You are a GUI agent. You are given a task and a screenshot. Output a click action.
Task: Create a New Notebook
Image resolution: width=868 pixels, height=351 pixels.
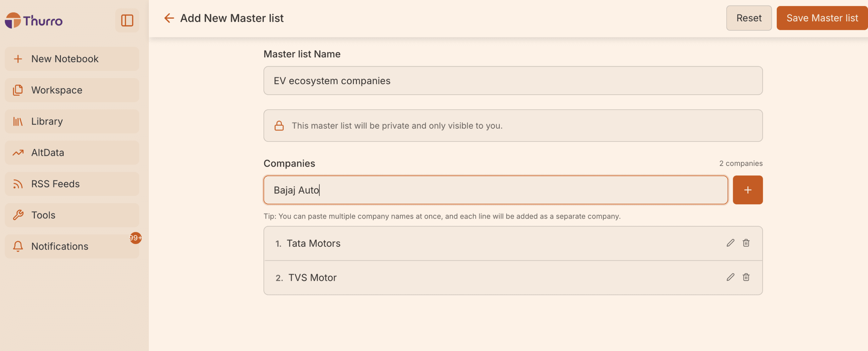pyautogui.click(x=65, y=58)
